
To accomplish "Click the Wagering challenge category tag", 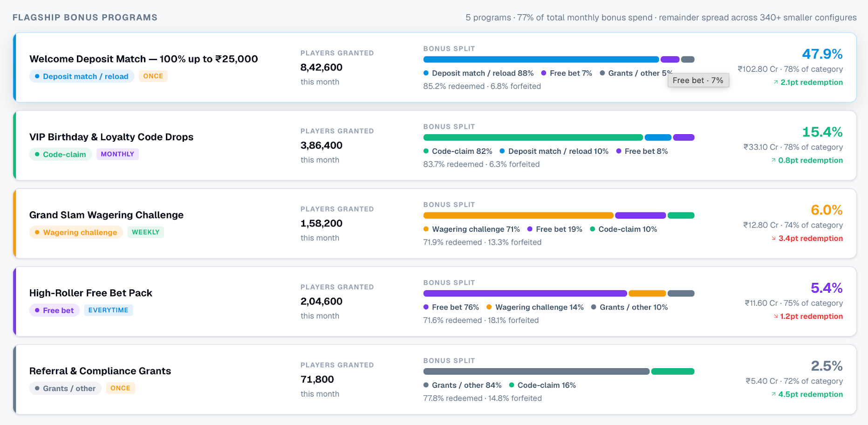I will click(x=76, y=233).
